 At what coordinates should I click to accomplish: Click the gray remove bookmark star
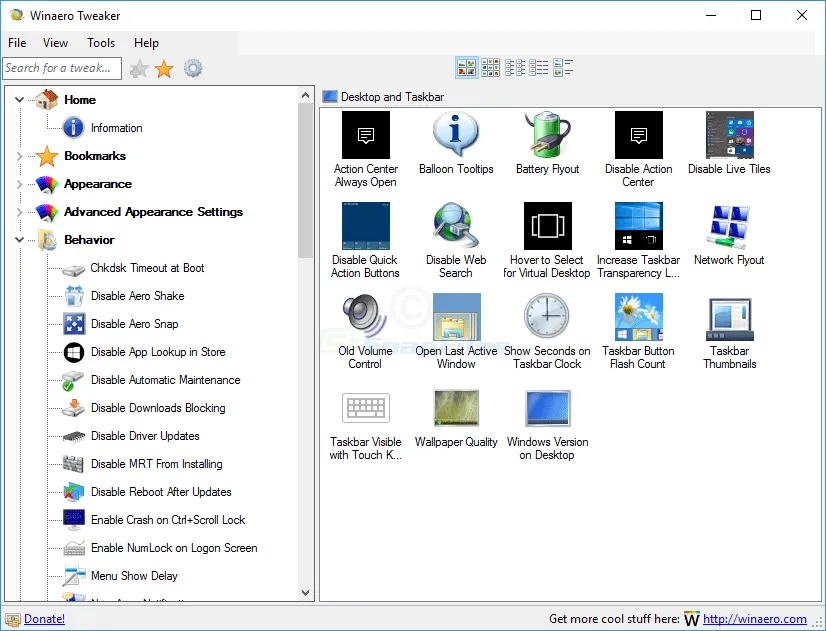pyautogui.click(x=140, y=68)
